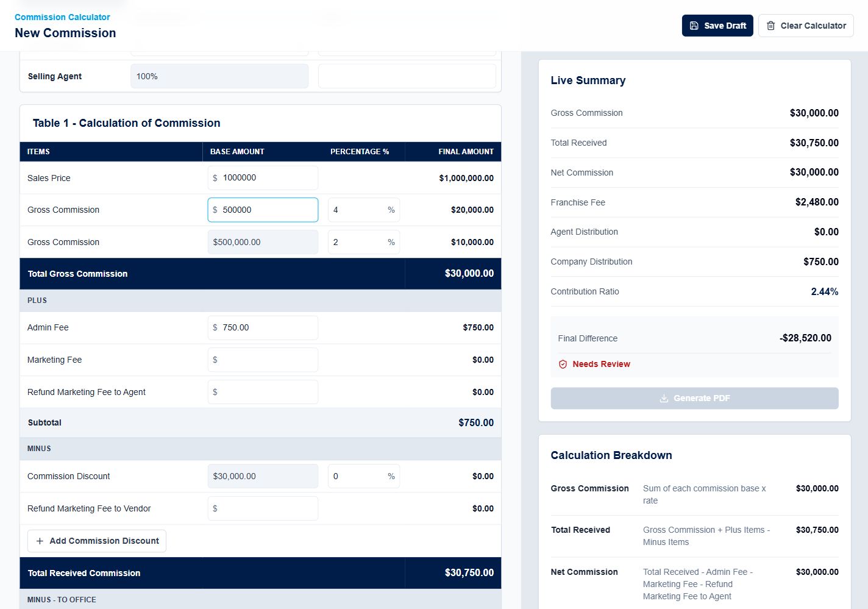
Task: Click the Save Draft button
Action: (717, 26)
